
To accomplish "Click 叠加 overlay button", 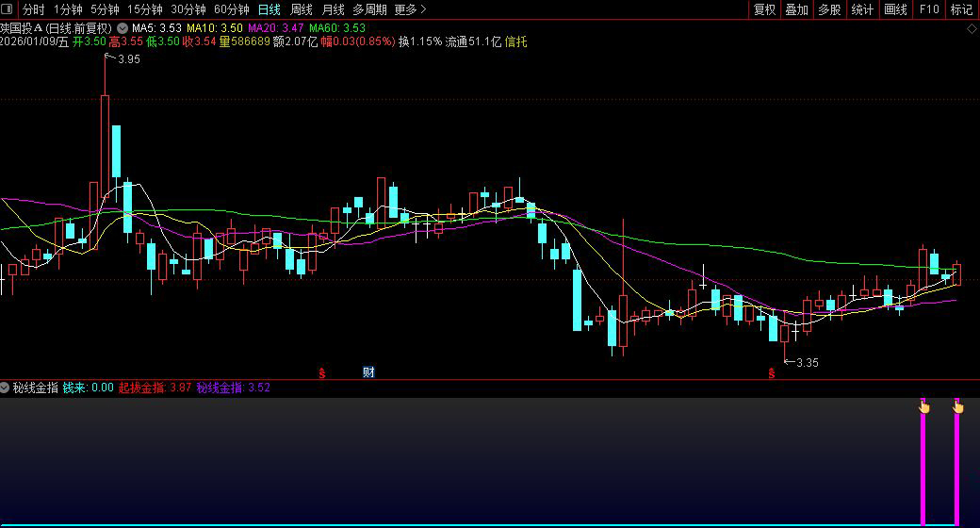I will coord(797,9).
